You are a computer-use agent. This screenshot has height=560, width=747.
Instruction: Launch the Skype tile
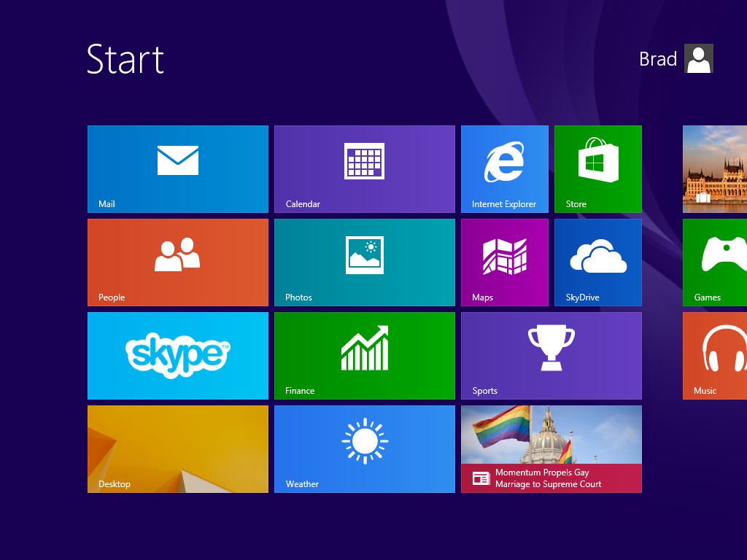click(178, 356)
